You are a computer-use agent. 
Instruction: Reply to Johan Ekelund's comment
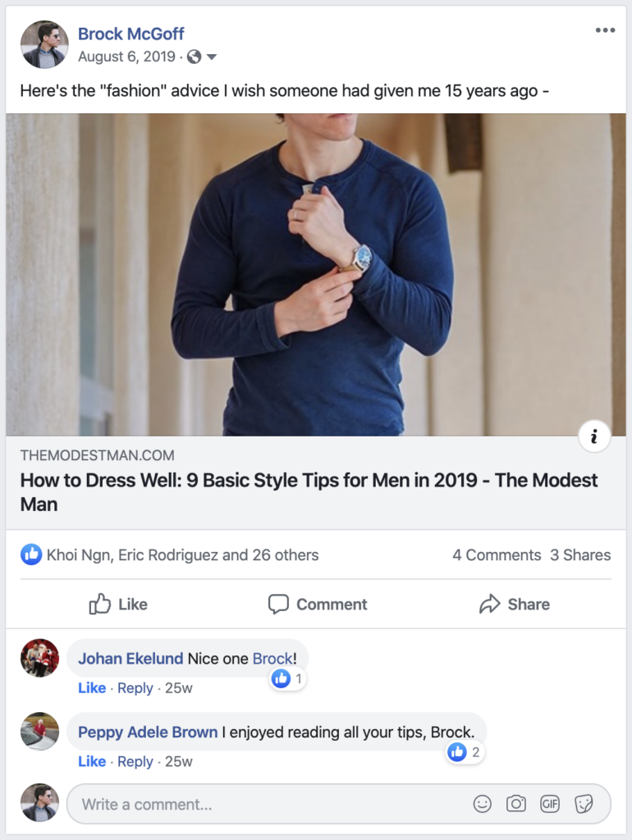[135, 688]
